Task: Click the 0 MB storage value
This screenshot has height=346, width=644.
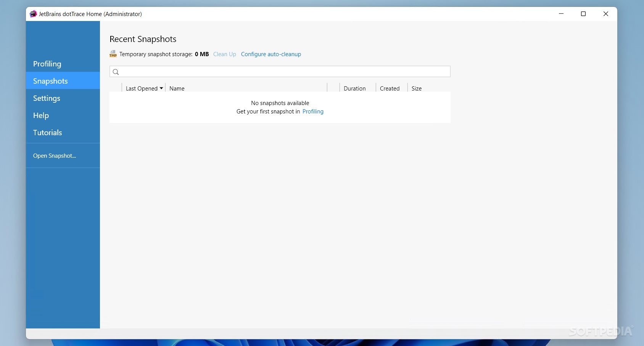Action: (202, 54)
